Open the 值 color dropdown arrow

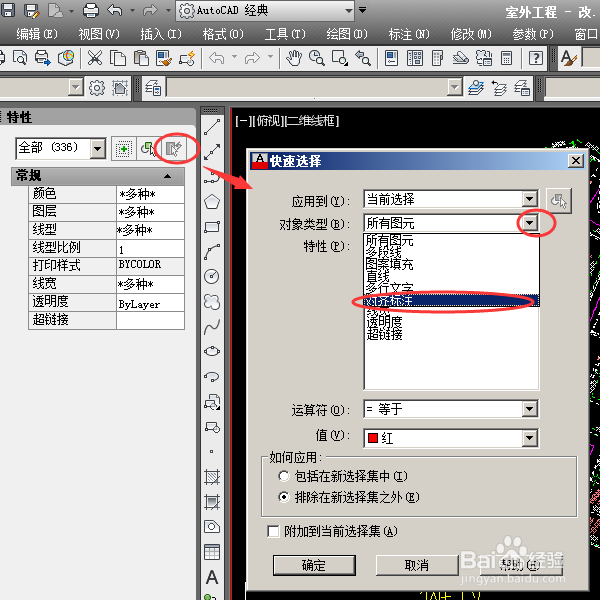point(530,438)
